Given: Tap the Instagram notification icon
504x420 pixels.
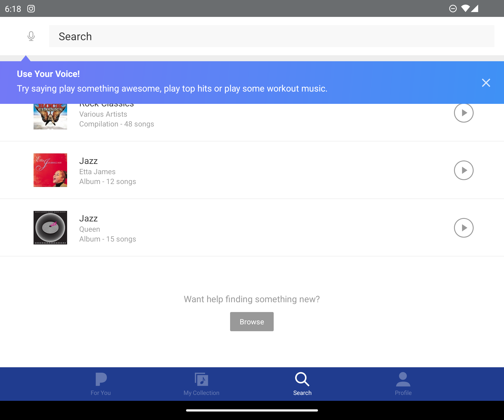Looking at the screenshot, I should (31, 9).
